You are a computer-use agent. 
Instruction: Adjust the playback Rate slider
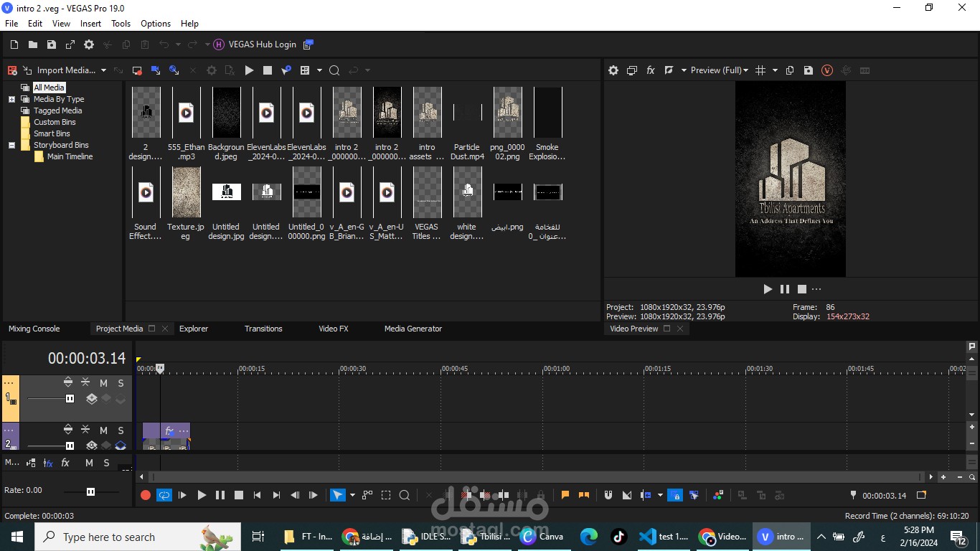(91, 491)
